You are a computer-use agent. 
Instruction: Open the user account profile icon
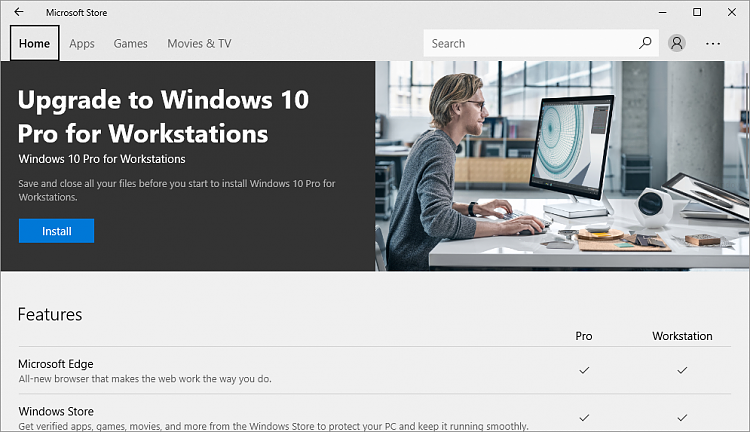(676, 43)
